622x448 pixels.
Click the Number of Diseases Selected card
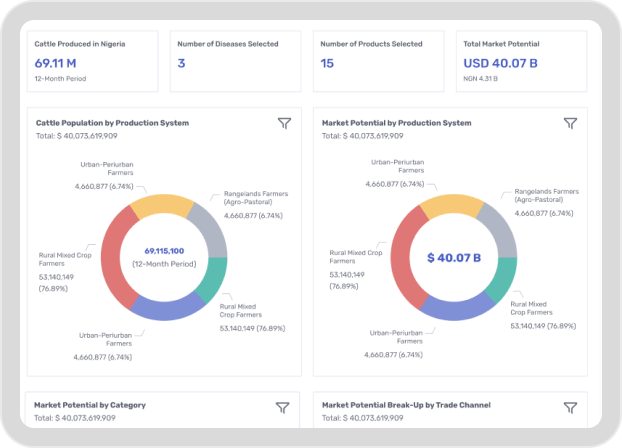tap(234, 61)
